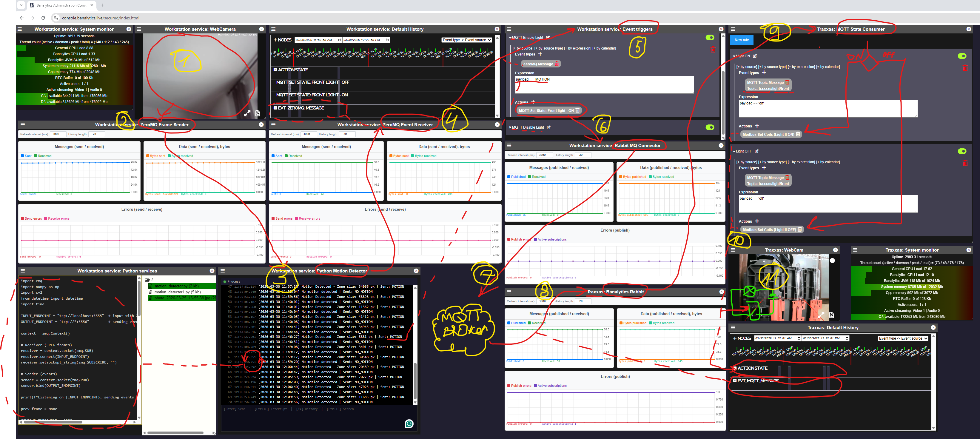980x439 pixels.
Task: Click the Python Motion Detector console vertical scrollbar
Action: click(x=415, y=381)
